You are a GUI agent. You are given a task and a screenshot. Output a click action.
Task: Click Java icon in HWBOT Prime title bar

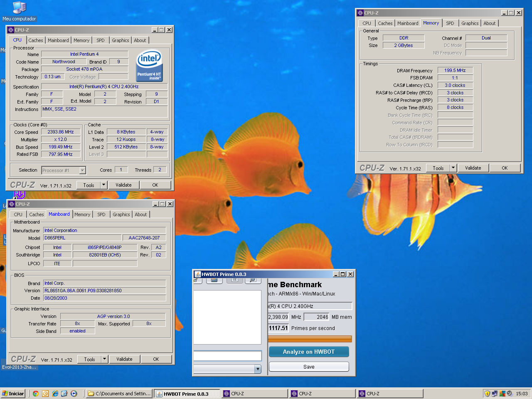[x=198, y=274]
